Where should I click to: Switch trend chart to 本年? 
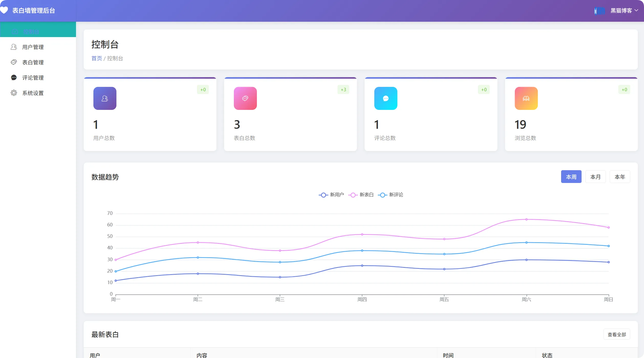[619, 177]
